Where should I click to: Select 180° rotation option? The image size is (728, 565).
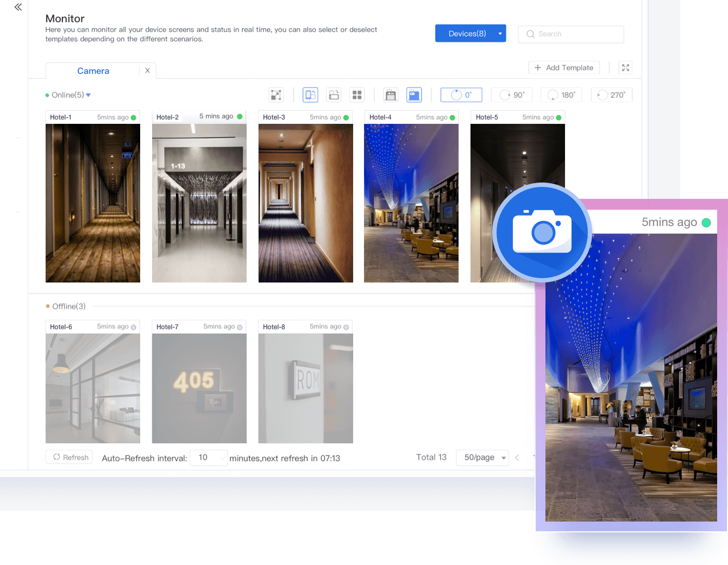[561, 95]
